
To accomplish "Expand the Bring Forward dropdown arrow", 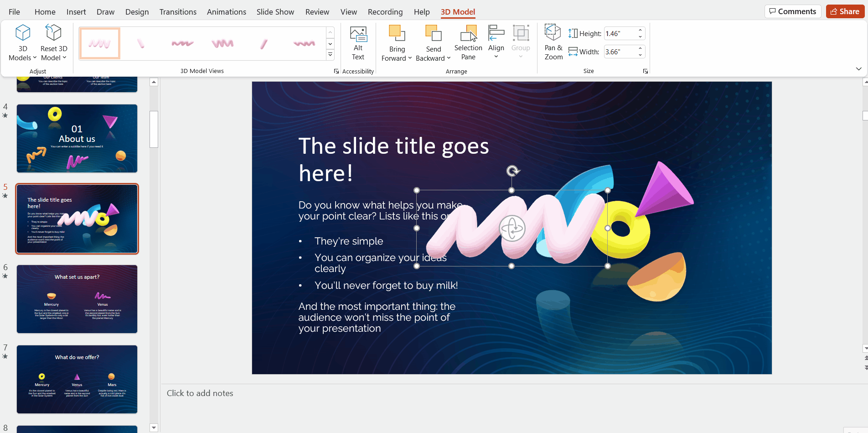I will point(410,58).
